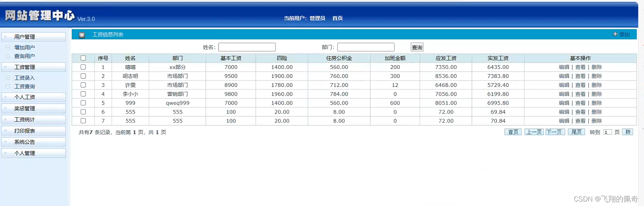Click 删除 for row 嘻嘻
This screenshot has width=644, height=206.
click(x=597, y=67)
